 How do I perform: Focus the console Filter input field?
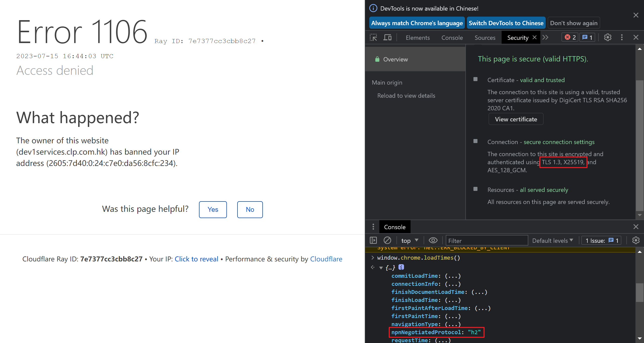[x=487, y=241]
